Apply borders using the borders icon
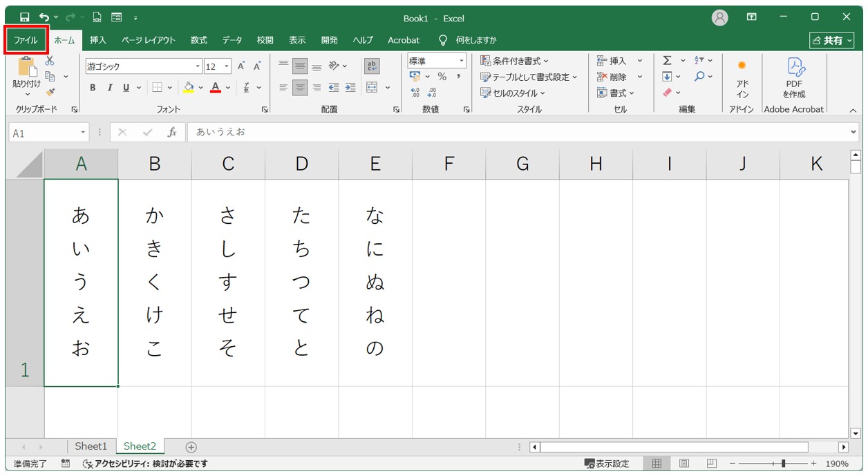This screenshot has width=868, height=476. point(157,88)
